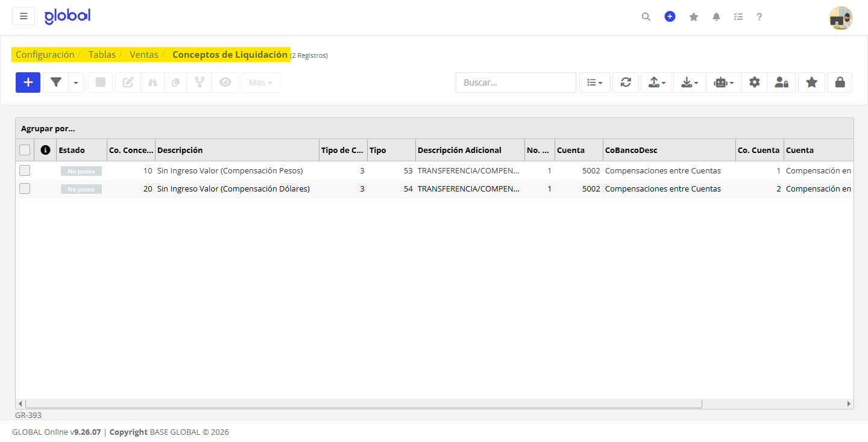The height and width of the screenshot is (442, 868).
Task: Sort by the Descripción column header
Action: tap(180, 150)
